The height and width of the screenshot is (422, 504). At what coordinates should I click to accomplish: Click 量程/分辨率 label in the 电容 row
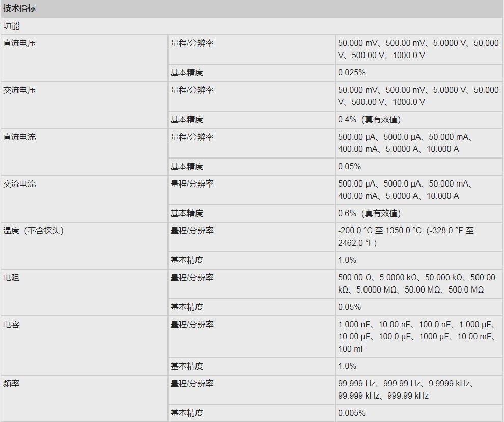tap(192, 325)
